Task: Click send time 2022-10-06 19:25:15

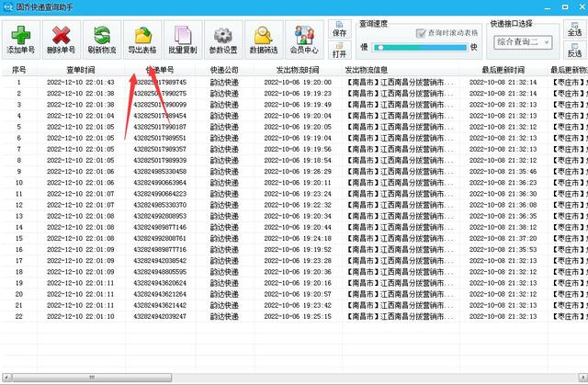Action: click(298, 316)
